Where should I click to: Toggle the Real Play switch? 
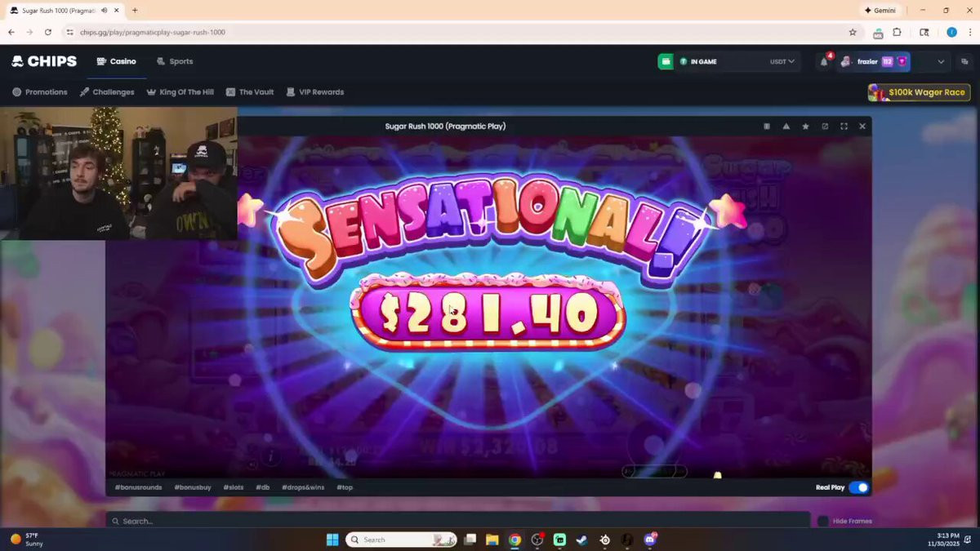click(x=858, y=487)
